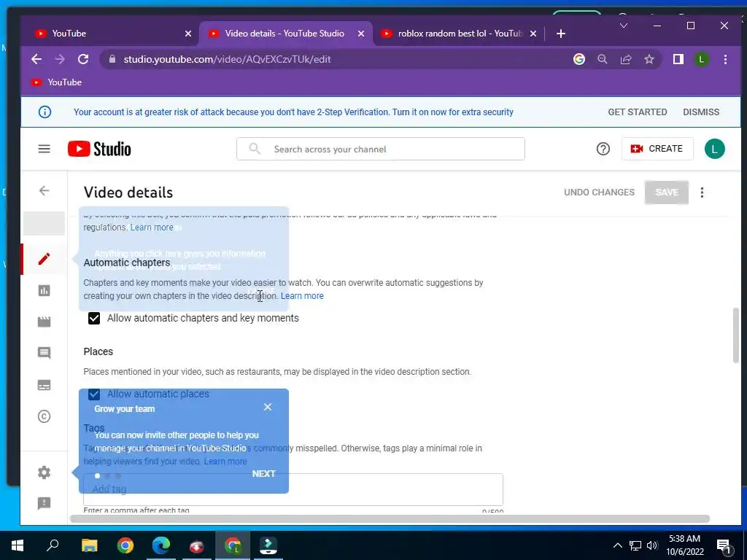747x560 pixels.
Task: Open the Editor clapperboard icon
Action: tap(44, 322)
